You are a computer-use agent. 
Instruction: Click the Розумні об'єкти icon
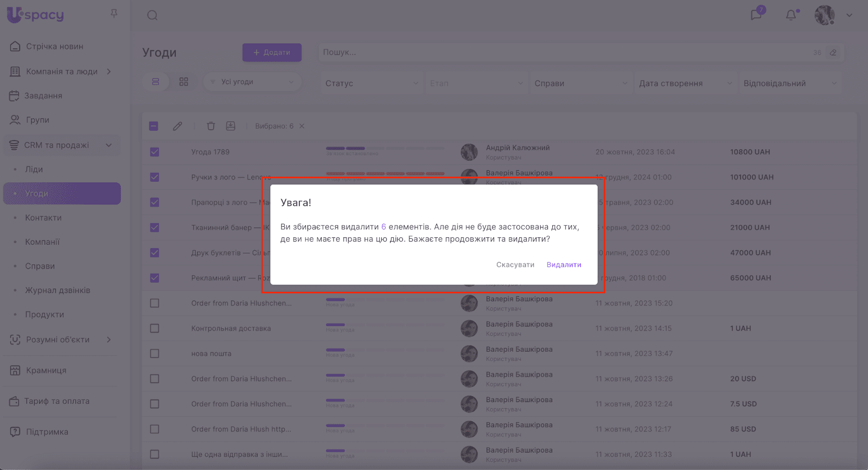15,340
